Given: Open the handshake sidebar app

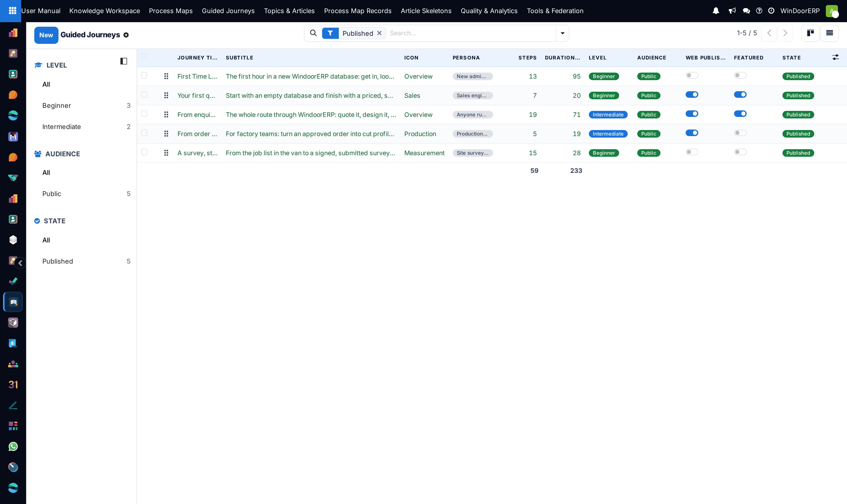Looking at the screenshot, I should [x=13, y=178].
